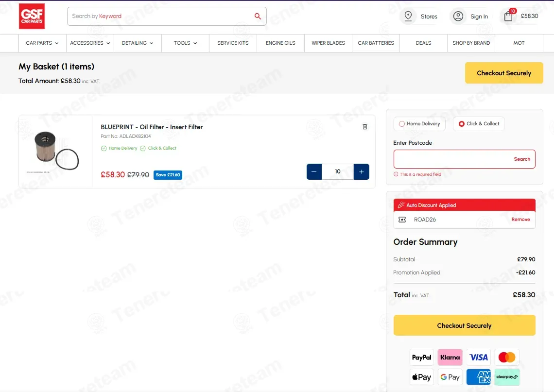The image size is (554, 392).
Task: Click the £58.30 basket total in header
Action: (529, 16)
